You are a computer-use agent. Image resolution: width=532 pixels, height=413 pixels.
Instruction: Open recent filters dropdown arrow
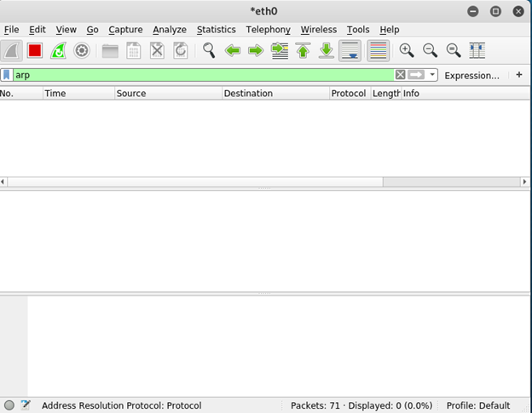[x=432, y=75]
